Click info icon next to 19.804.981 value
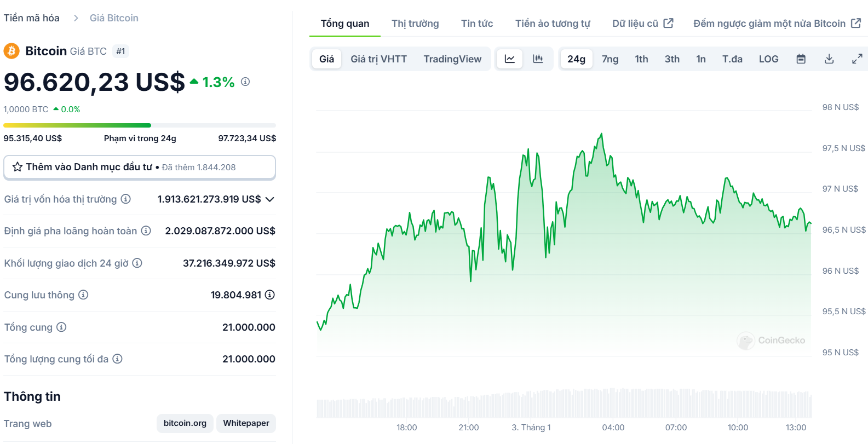 click(270, 295)
